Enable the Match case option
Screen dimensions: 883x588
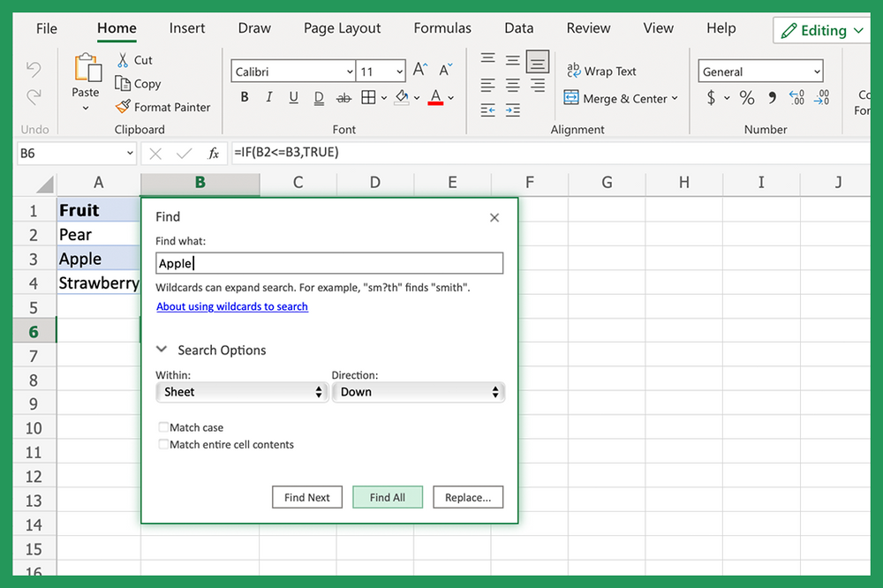(x=163, y=426)
